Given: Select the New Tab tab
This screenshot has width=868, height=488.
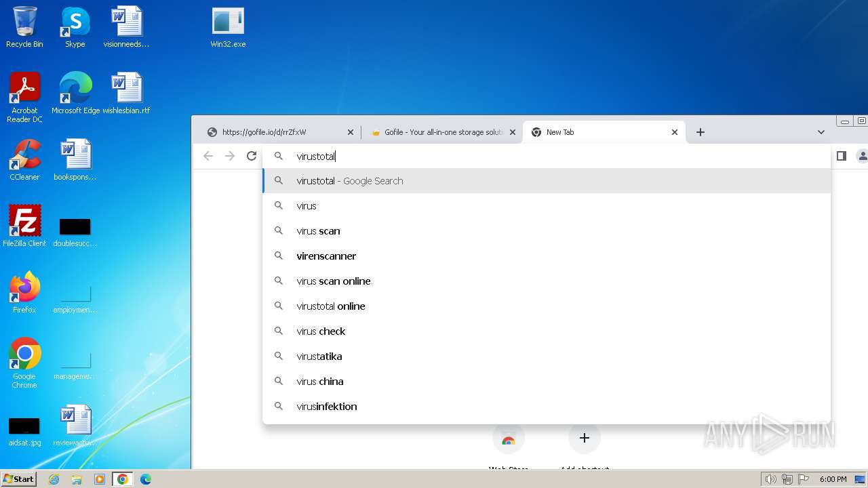Looking at the screenshot, I should click(604, 132).
